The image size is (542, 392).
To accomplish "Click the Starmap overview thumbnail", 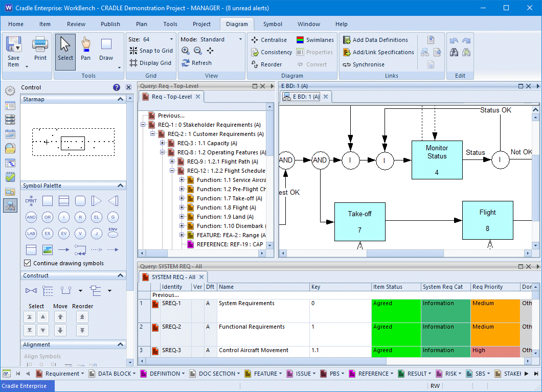I will point(73,142).
